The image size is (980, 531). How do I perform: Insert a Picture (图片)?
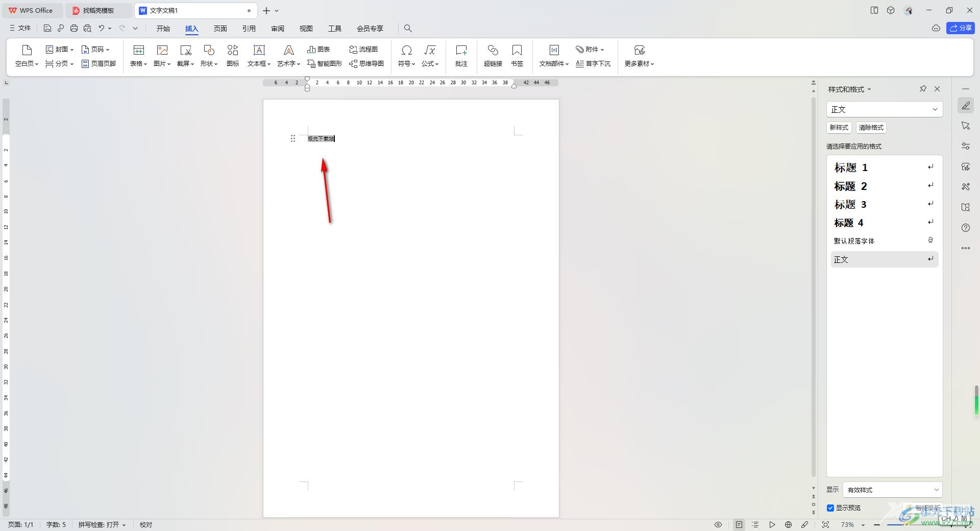162,56
